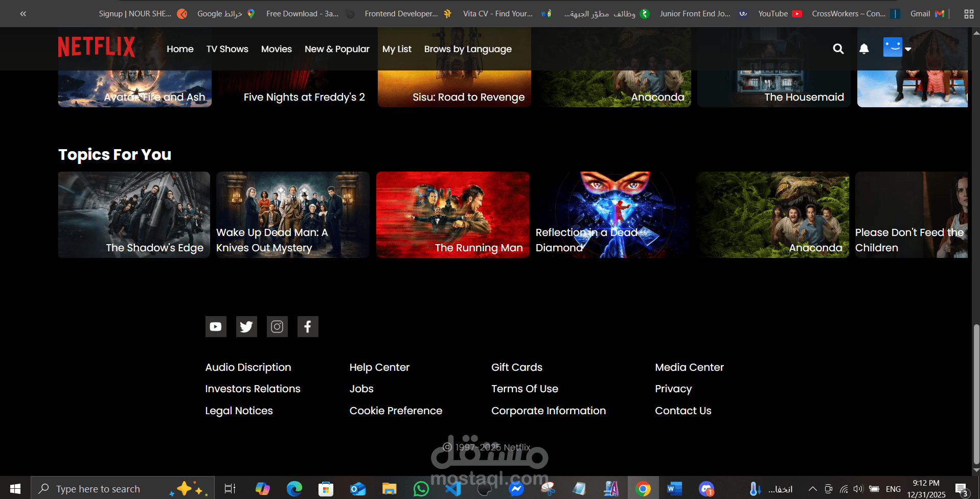The height and width of the screenshot is (499, 980).
Task: Open CrossWorkers – Con... bookmark
Action: coord(856,14)
